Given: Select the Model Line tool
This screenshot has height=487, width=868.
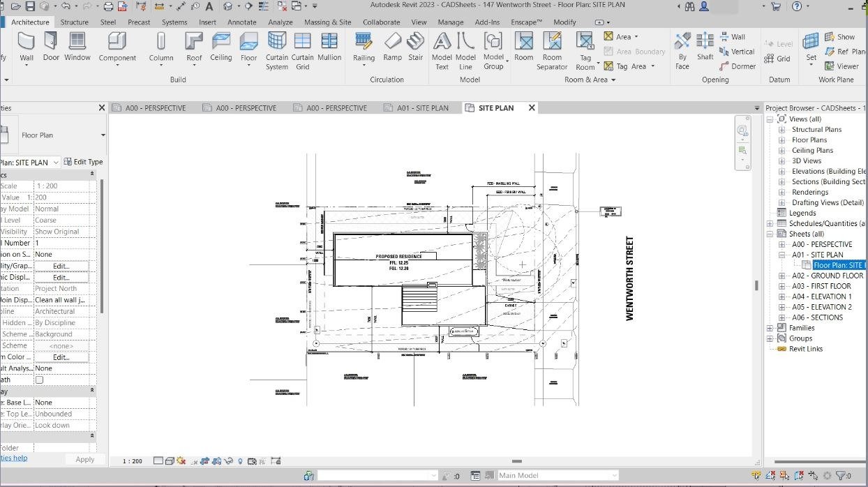Looking at the screenshot, I should 465,51.
